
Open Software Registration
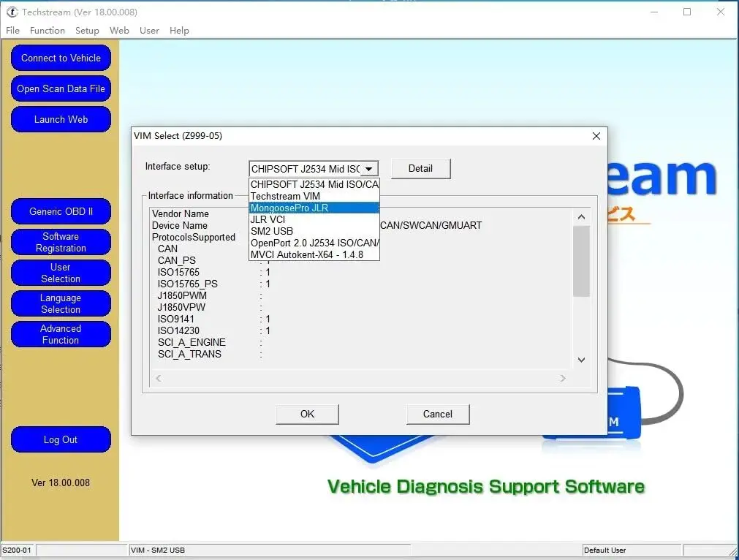[61, 242]
